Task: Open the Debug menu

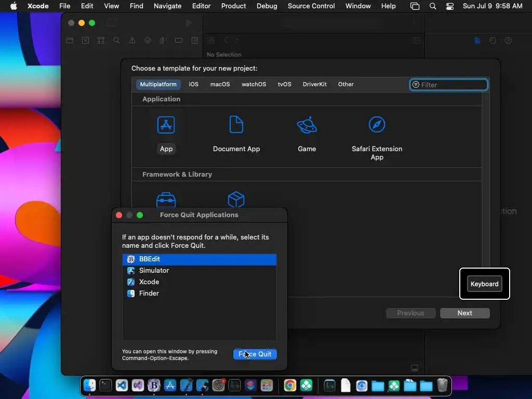Action: point(267,6)
